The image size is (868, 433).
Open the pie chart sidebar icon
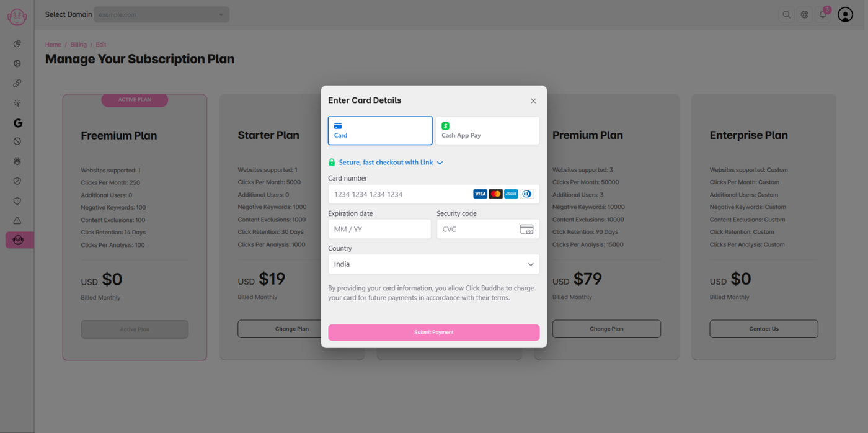17,43
